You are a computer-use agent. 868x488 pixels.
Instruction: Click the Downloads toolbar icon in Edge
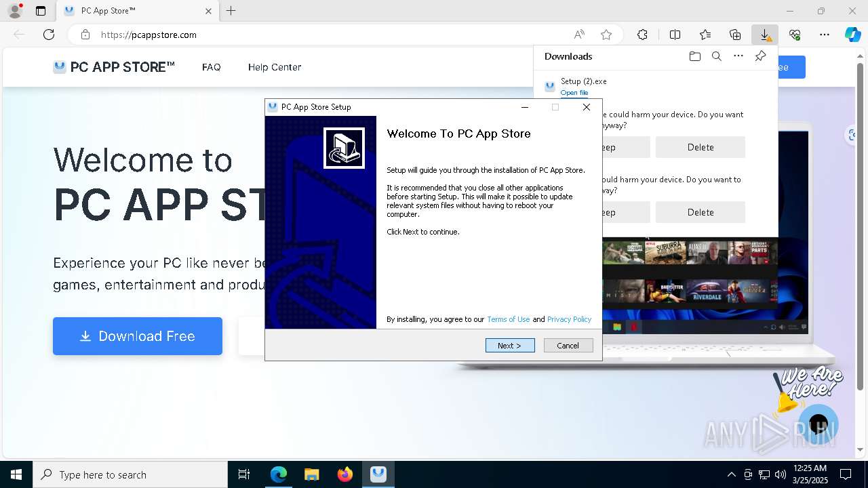point(764,35)
